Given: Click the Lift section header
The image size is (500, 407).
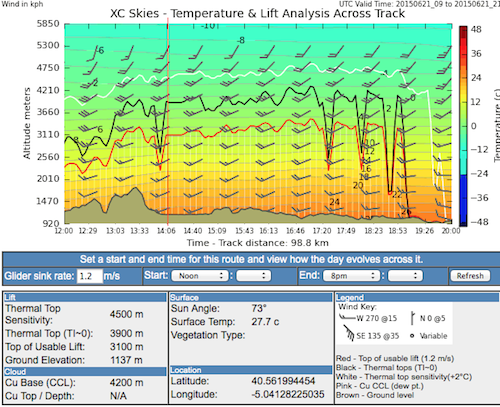Looking at the screenshot, I should point(85,297).
